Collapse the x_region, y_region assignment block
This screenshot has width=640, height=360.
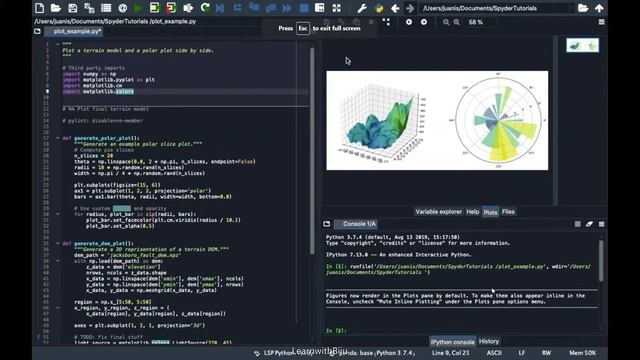(58, 308)
